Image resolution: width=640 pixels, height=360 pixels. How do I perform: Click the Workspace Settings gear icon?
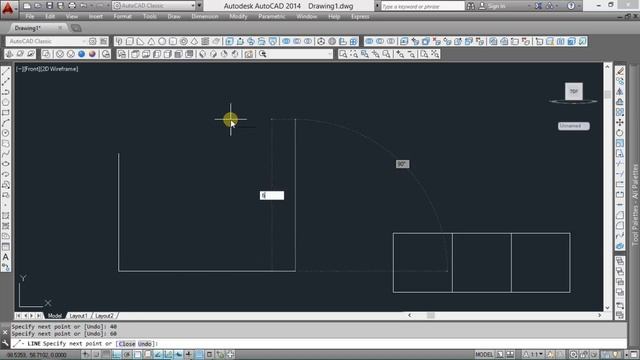[93, 41]
